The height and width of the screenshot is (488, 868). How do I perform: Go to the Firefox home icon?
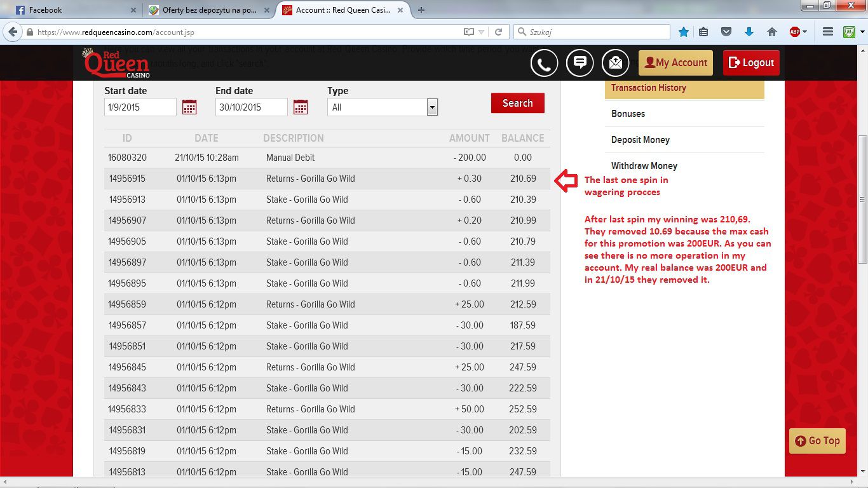(x=772, y=32)
